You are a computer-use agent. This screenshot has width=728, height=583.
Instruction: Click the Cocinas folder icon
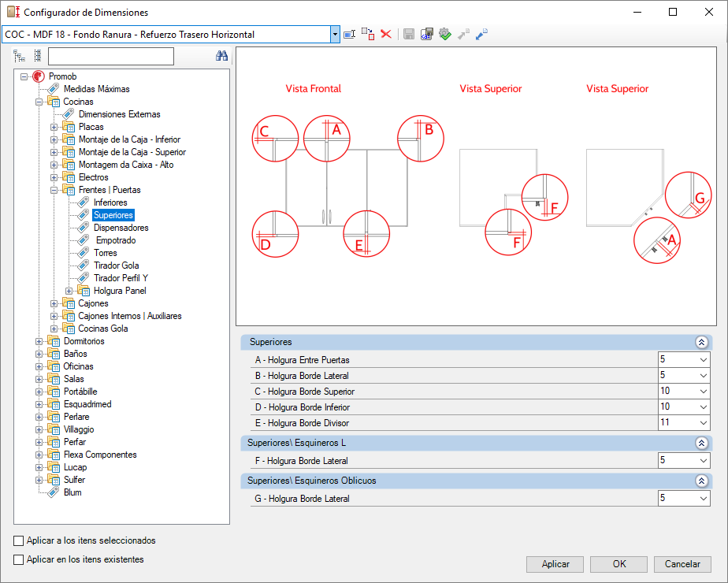[54, 102]
